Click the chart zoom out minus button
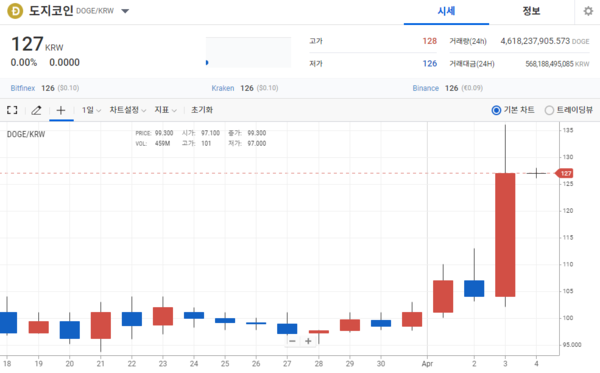600x373 pixels. 292,341
